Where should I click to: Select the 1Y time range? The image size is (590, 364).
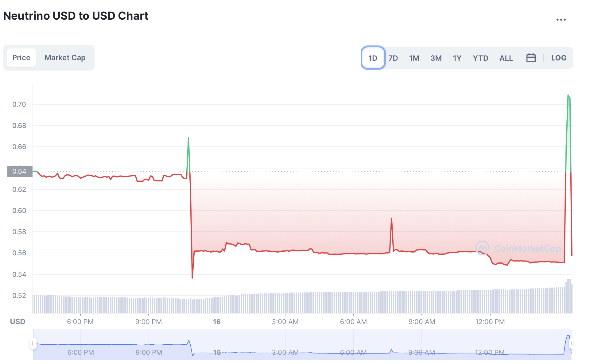pyautogui.click(x=457, y=58)
